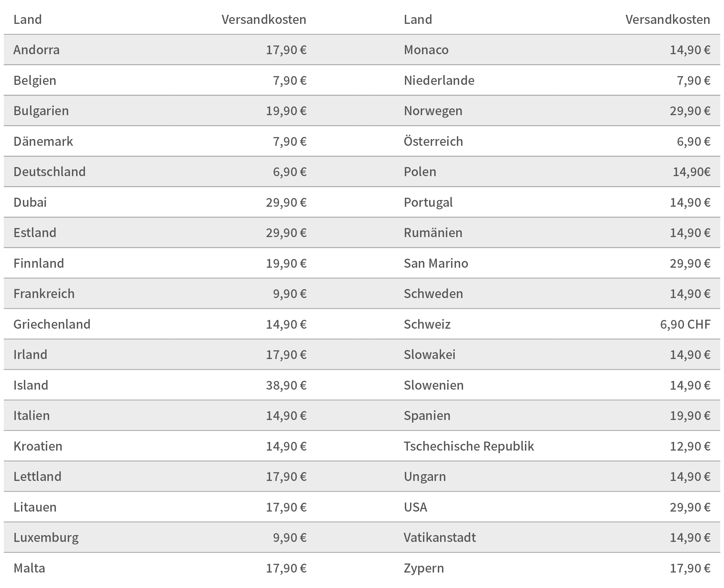The width and height of the screenshot is (724, 588).
Task: Select the Island country cell
Action: 31,385
